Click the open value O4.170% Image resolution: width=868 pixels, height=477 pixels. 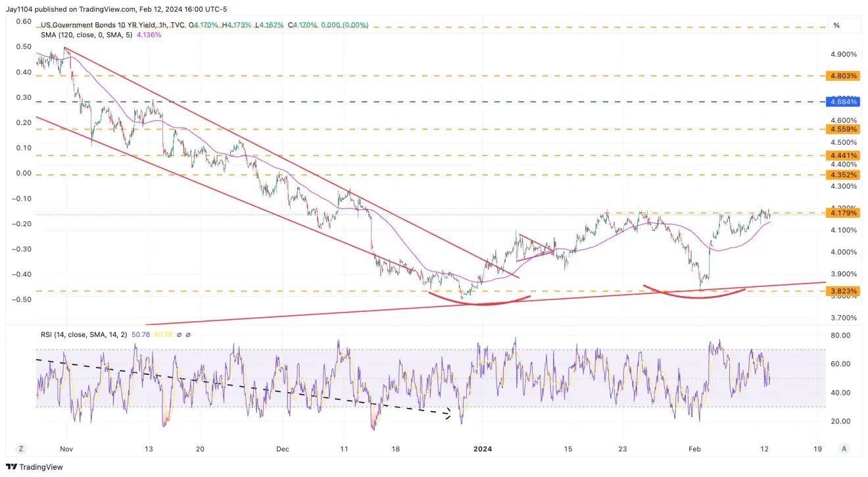204,25
